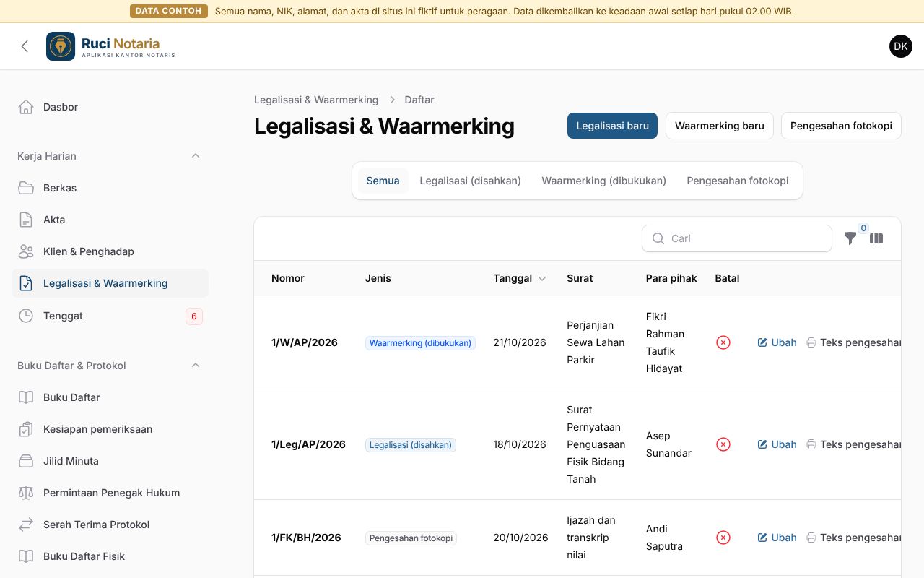924x578 pixels.
Task: Click Ubah for 1/Leg/AP/2026
Action: (x=777, y=444)
